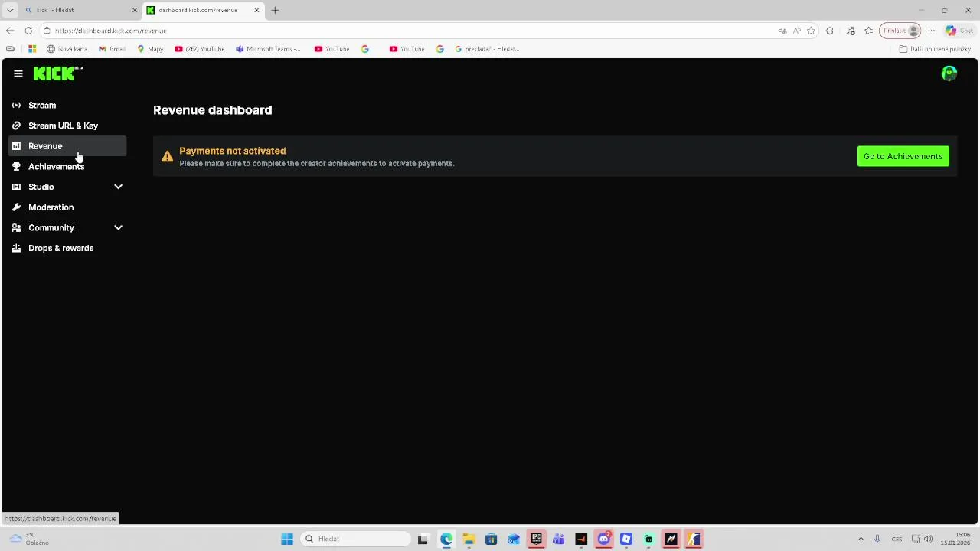The width and height of the screenshot is (980, 551).
Task: Open the Windows Start menu
Action: [287, 539]
